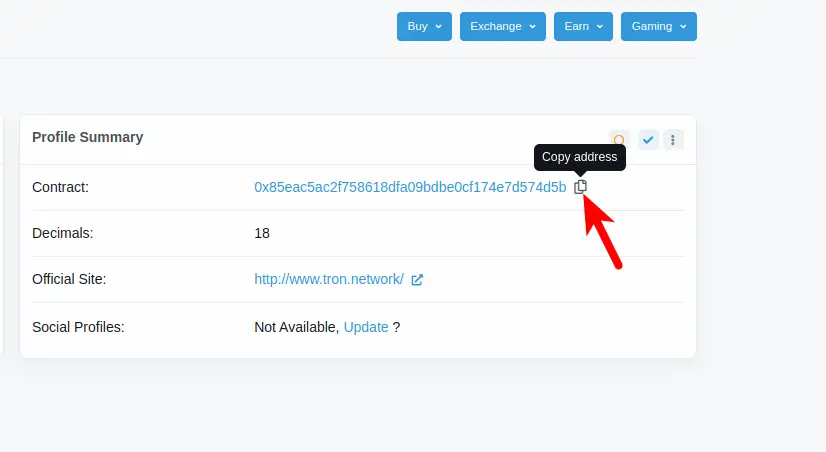Click the external link icon beside tron.network
Viewport: 826px width, 452px height.
417,280
